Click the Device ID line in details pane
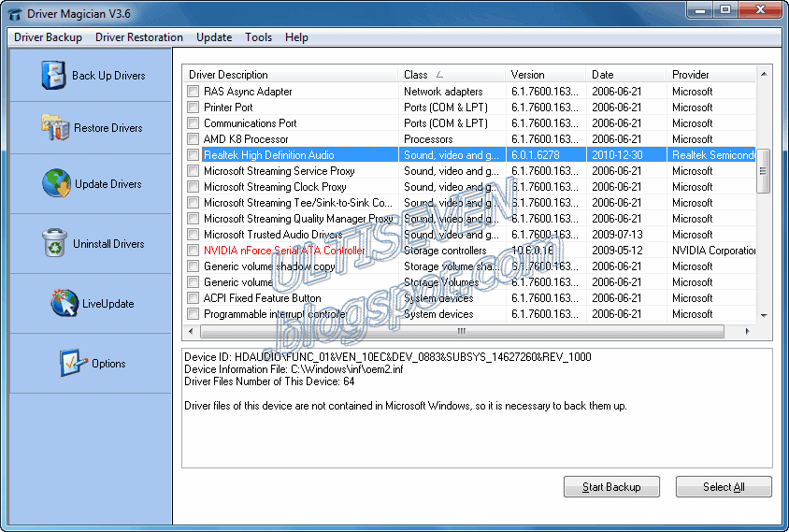789x532 pixels. (x=387, y=357)
